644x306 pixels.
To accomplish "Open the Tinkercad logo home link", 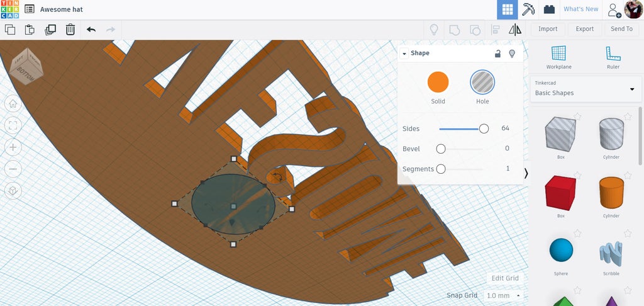I will point(10,9).
